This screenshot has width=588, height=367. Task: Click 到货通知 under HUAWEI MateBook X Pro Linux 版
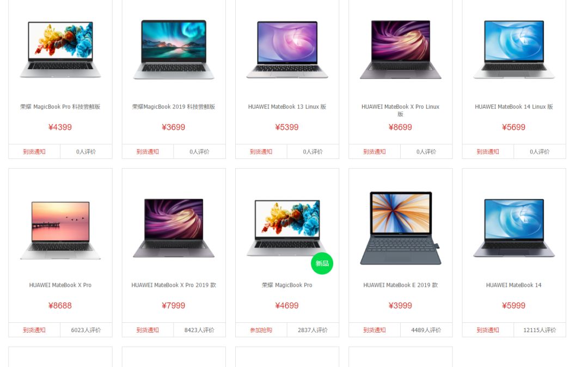(x=374, y=152)
